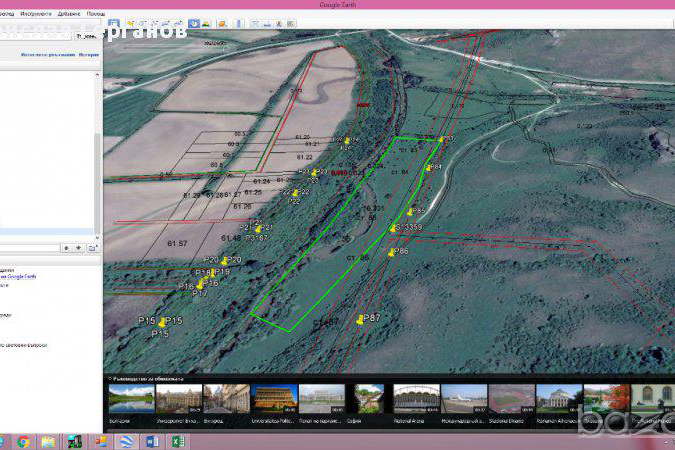Click the search button beside the search field
Screen dimensions: 675x450
[87, 37]
